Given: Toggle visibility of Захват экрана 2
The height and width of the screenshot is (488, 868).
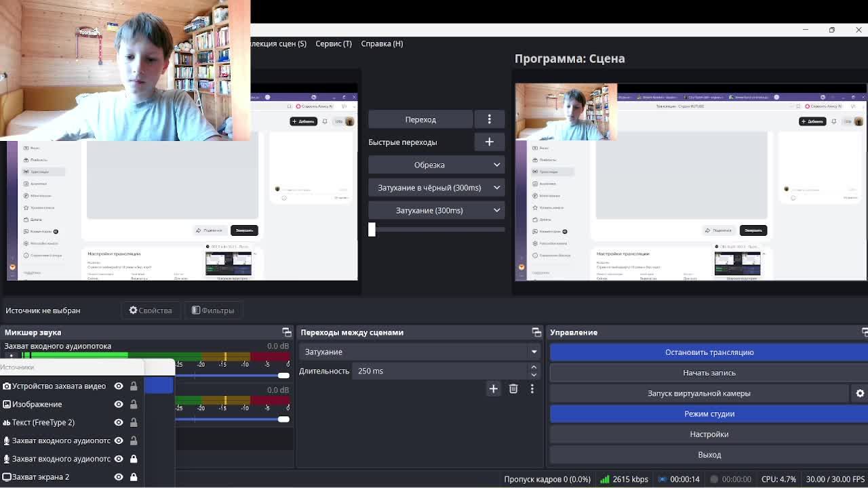Looking at the screenshot, I should tap(119, 476).
